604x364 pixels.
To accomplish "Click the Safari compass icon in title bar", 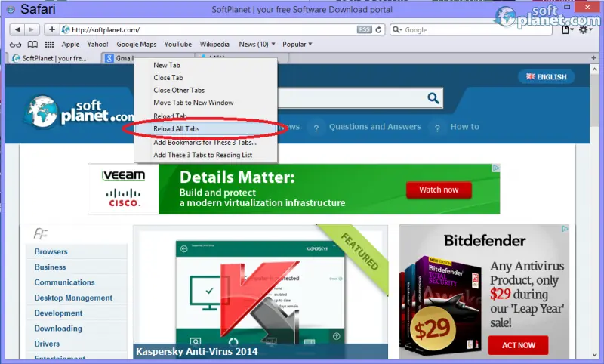I will pos(11,9).
